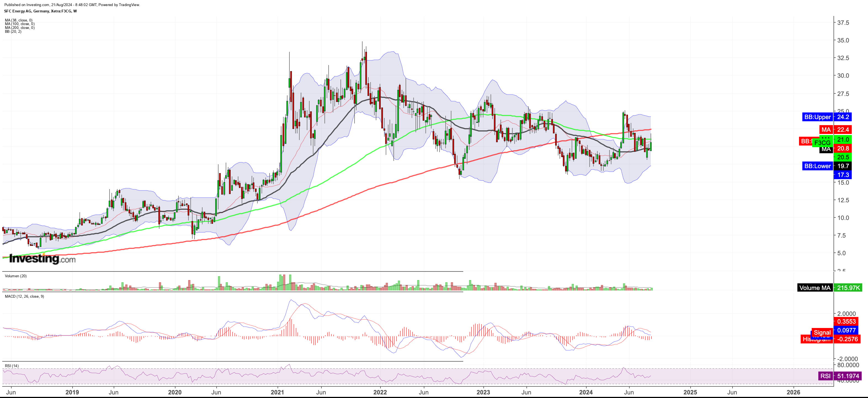
Task: Click the 35.0 price axis label
Action: pos(843,40)
